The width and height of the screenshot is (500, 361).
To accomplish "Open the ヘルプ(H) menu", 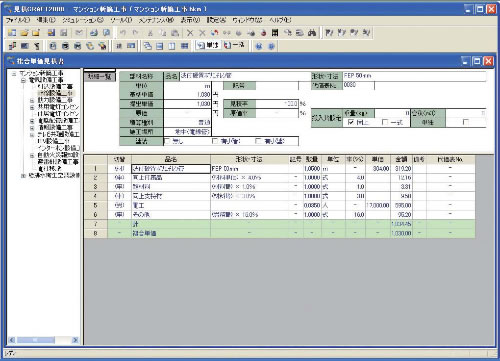I will click(280, 20).
